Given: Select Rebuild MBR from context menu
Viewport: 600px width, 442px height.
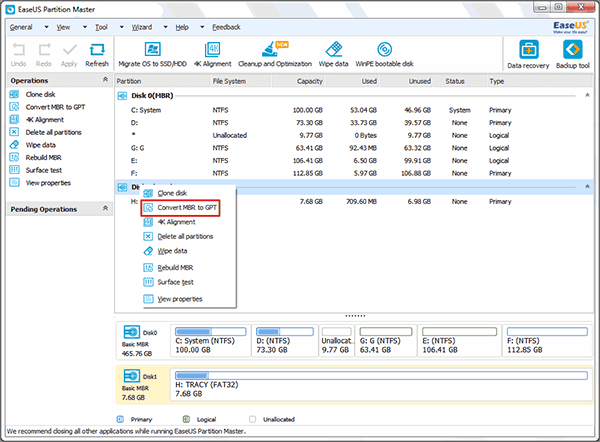Looking at the screenshot, I should pyautogui.click(x=175, y=268).
